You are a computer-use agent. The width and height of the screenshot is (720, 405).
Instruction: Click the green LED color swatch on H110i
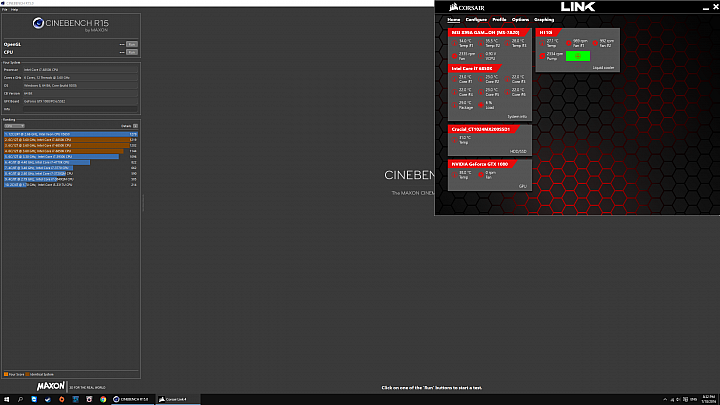coord(578,56)
